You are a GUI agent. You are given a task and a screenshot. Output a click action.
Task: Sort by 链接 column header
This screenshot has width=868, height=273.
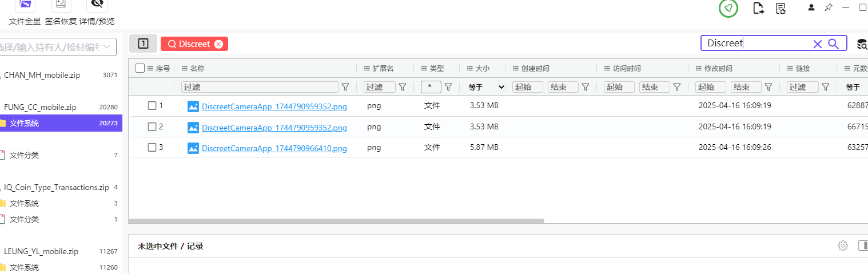(802, 68)
